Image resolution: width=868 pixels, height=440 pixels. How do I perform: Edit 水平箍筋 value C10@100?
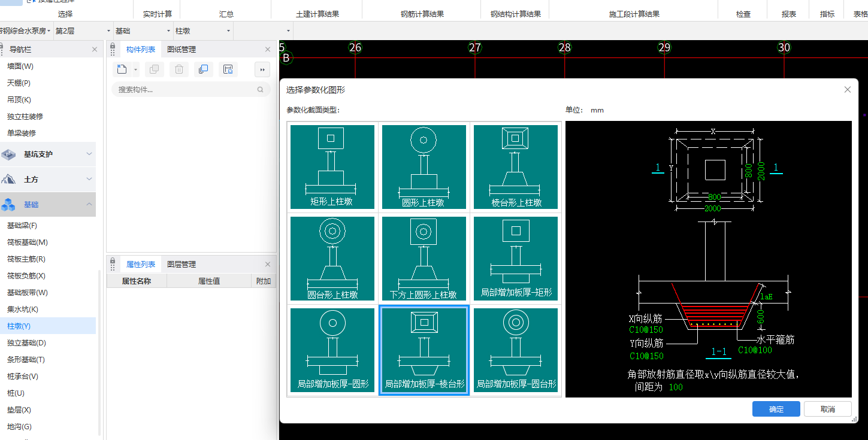755,350
